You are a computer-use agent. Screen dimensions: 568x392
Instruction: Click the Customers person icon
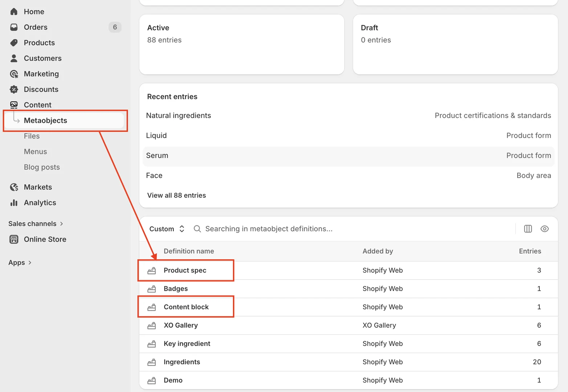[14, 58]
